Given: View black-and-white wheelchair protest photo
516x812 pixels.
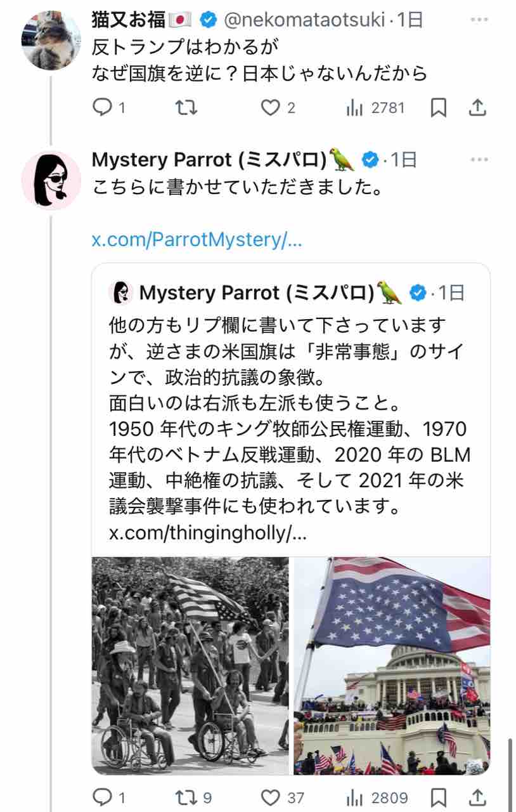Looking at the screenshot, I should (x=190, y=665).
